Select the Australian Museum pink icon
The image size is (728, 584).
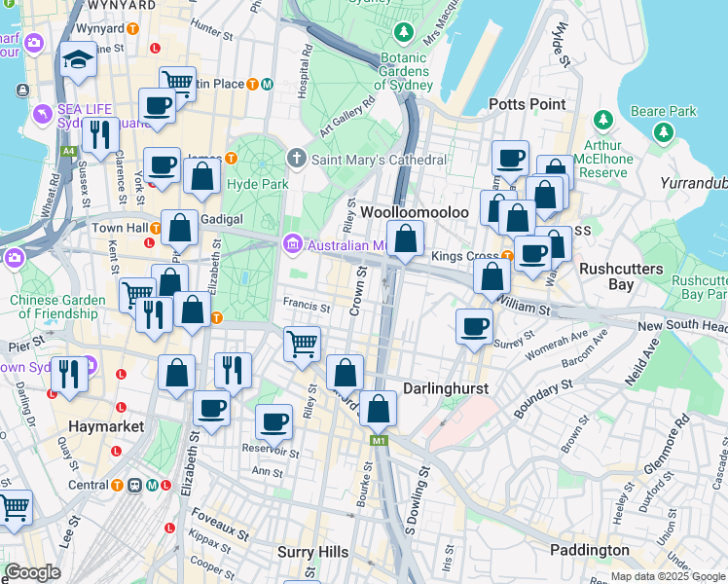[293, 244]
